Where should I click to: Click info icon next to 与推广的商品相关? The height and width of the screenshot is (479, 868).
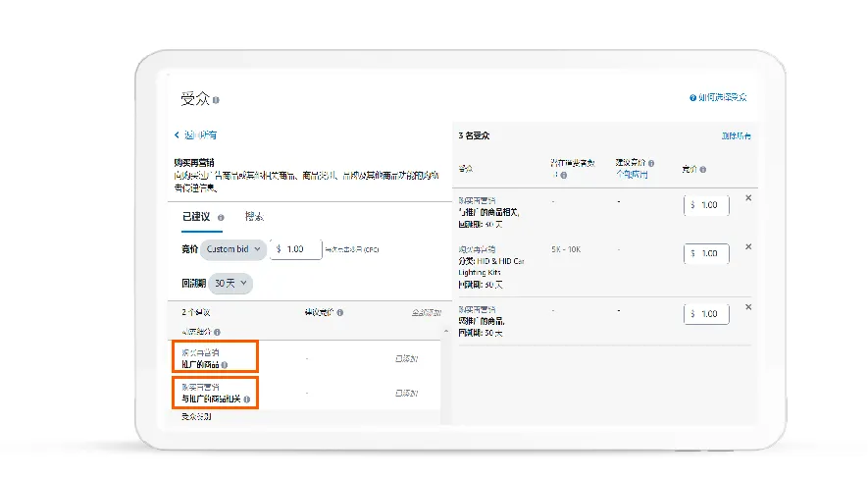pos(246,399)
